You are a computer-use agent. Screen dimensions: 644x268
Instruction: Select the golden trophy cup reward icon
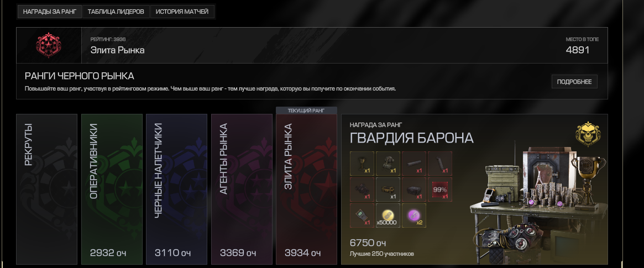pos(362,164)
